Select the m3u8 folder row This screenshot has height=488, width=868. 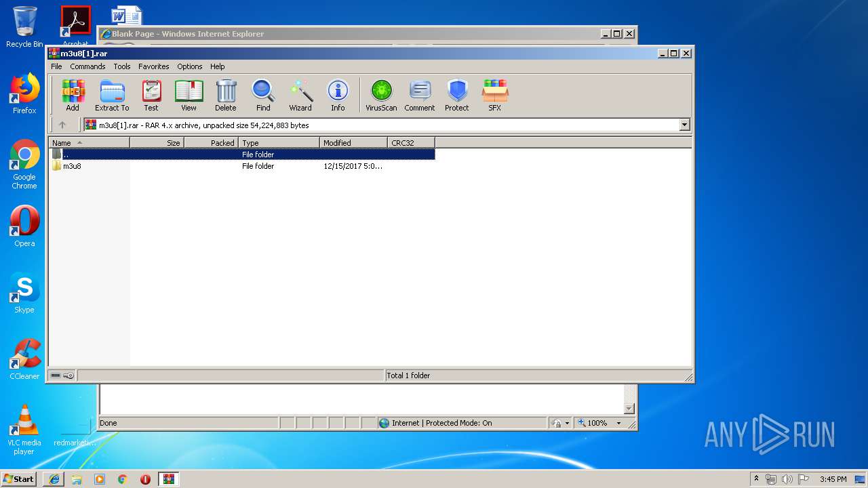pyautogui.click(x=241, y=166)
